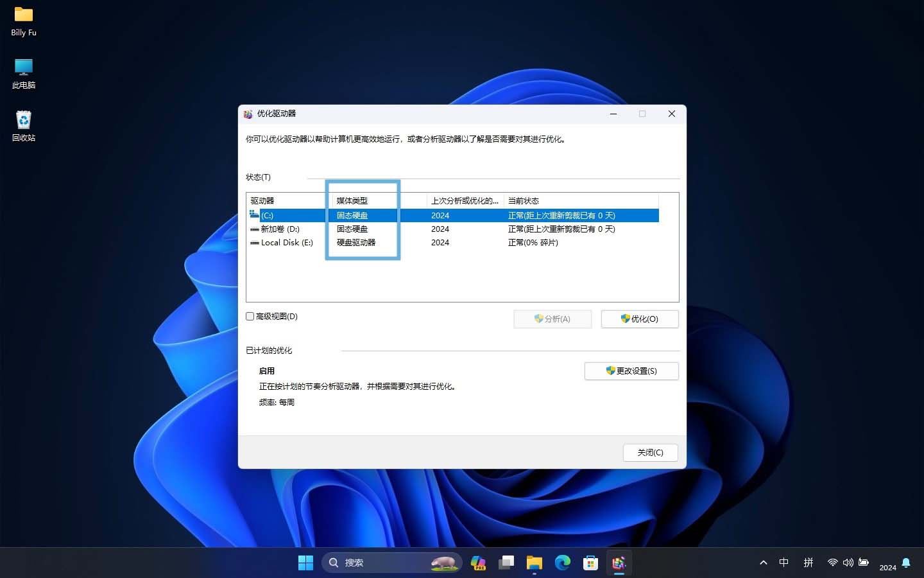924x578 pixels.
Task: Click the 关闭(C) button
Action: point(650,453)
